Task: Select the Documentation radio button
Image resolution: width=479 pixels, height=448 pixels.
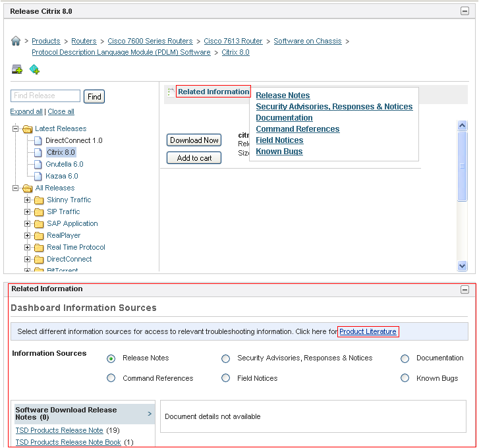Action: point(405,358)
